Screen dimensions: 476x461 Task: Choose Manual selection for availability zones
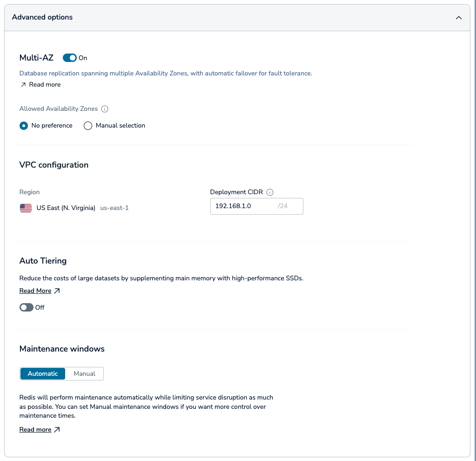pos(88,126)
